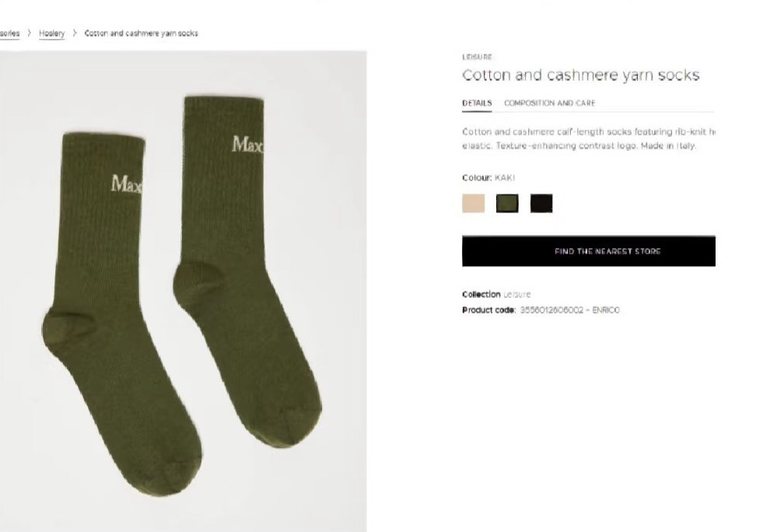Screen dimensions: 777x532
Task: Click the Max logo on the left sock
Action: (x=127, y=184)
